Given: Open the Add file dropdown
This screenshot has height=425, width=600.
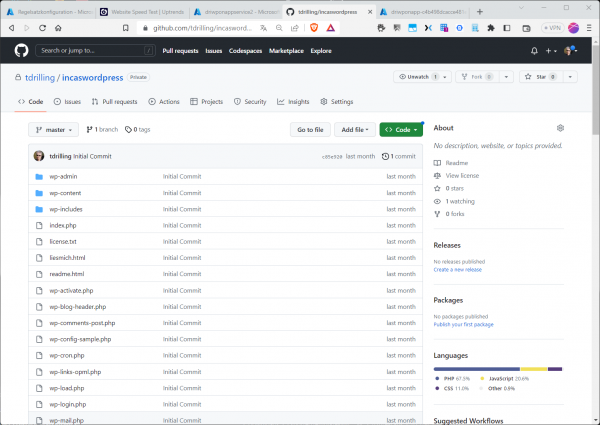Looking at the screenshot, I should pos(355,130).
